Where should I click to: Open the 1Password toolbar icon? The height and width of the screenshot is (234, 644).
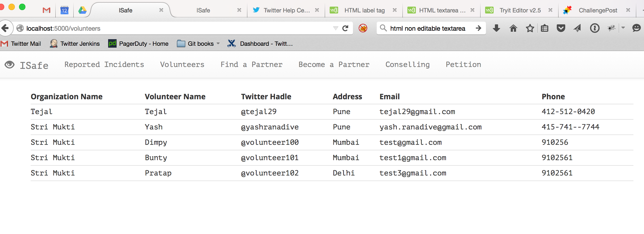click(595, 28)
